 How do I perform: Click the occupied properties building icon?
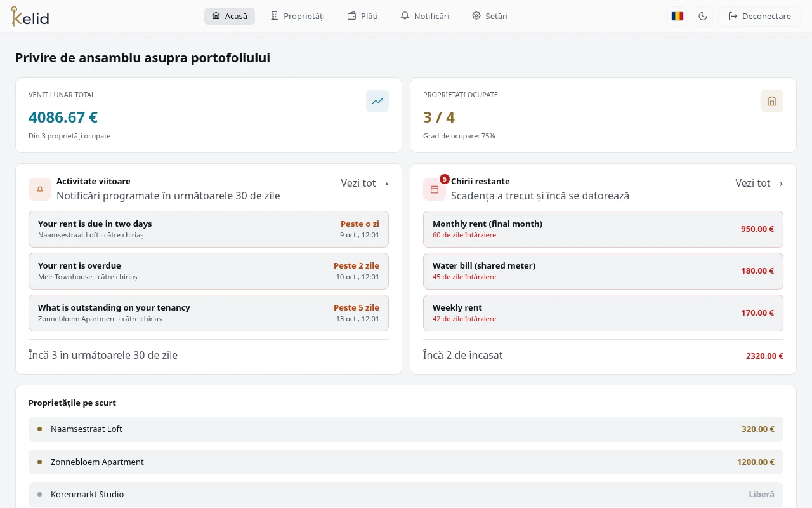click(x=772, y=101)
